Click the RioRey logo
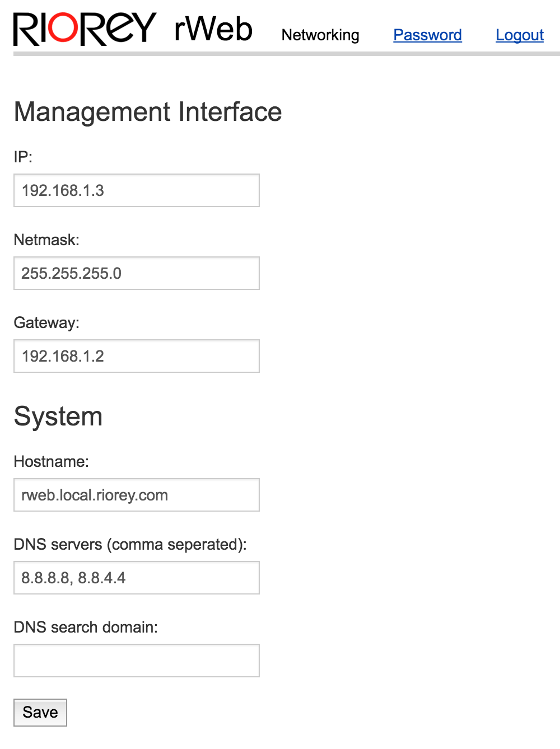Image resolution: width=560 pixels, height=749 pixels. (x=85, y=29)
